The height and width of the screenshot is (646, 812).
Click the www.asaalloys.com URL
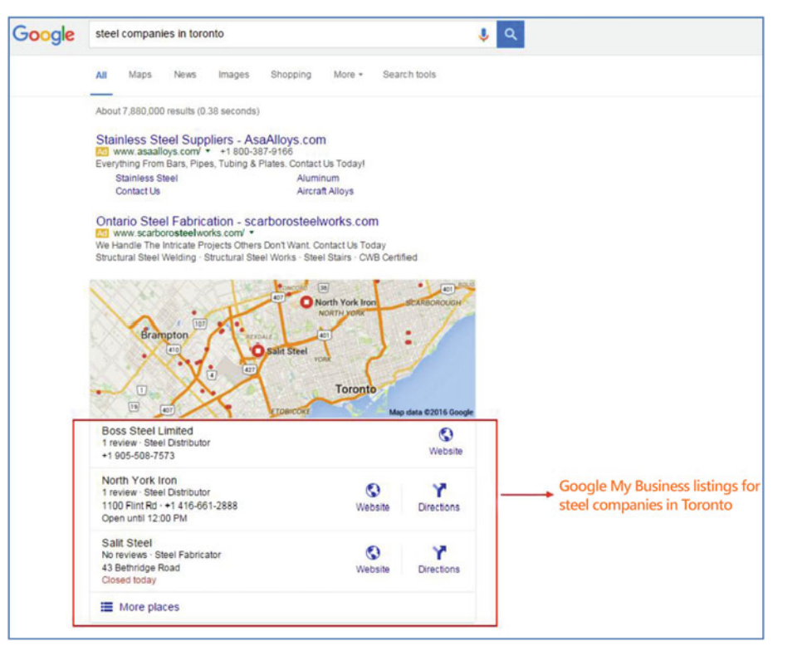[157, 152]
